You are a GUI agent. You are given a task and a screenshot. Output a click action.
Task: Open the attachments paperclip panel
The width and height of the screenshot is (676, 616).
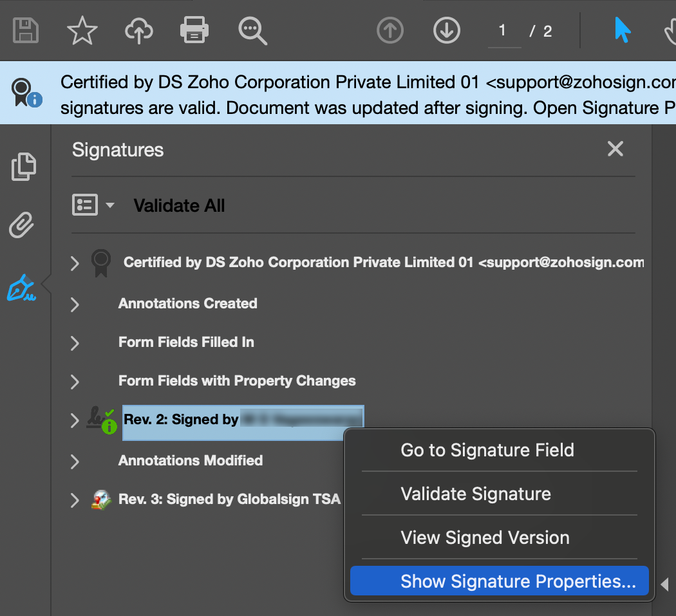click(21, 225)
